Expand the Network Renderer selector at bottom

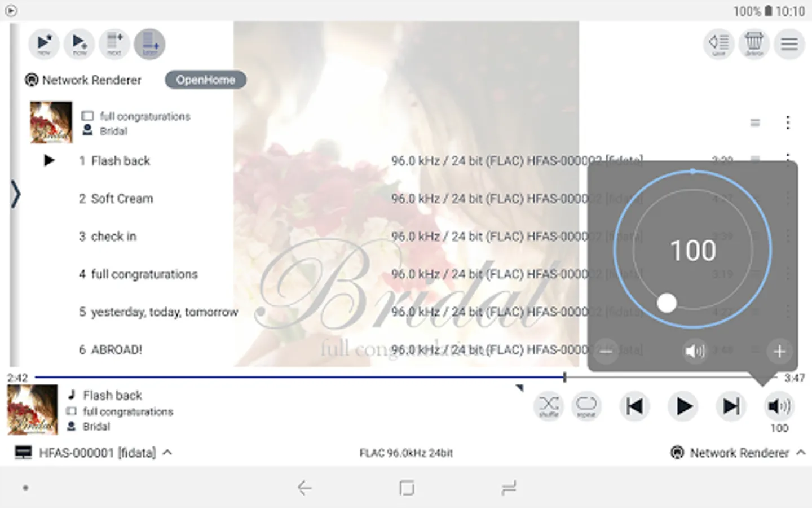tap(738, 453)
